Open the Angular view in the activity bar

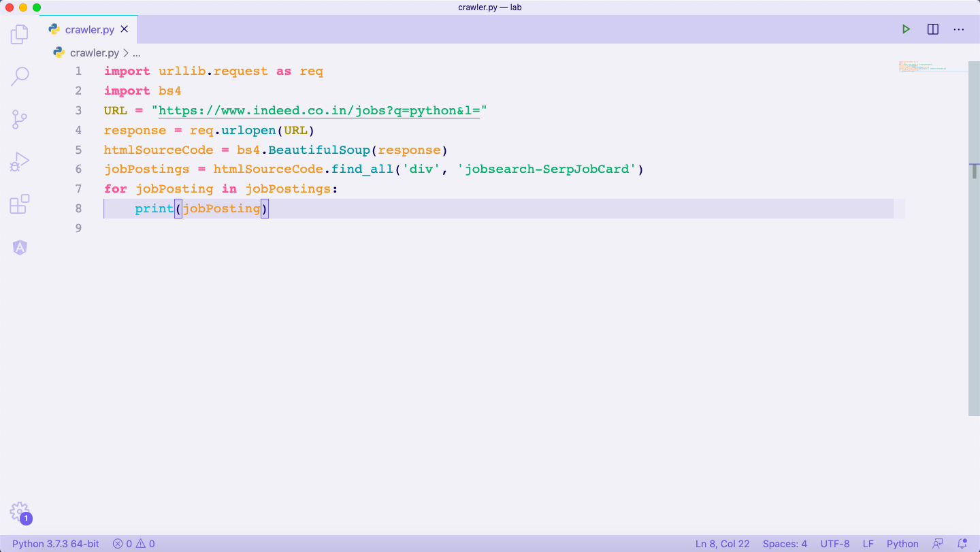pos(20,248)
